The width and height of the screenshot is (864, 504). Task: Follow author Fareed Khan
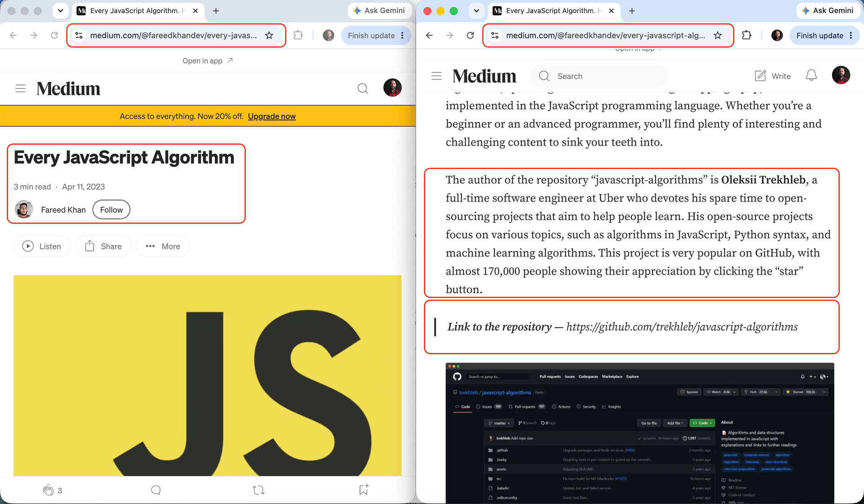pos(111,210)
